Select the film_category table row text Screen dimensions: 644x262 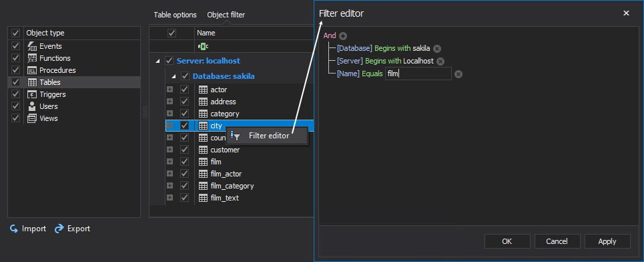232,186
